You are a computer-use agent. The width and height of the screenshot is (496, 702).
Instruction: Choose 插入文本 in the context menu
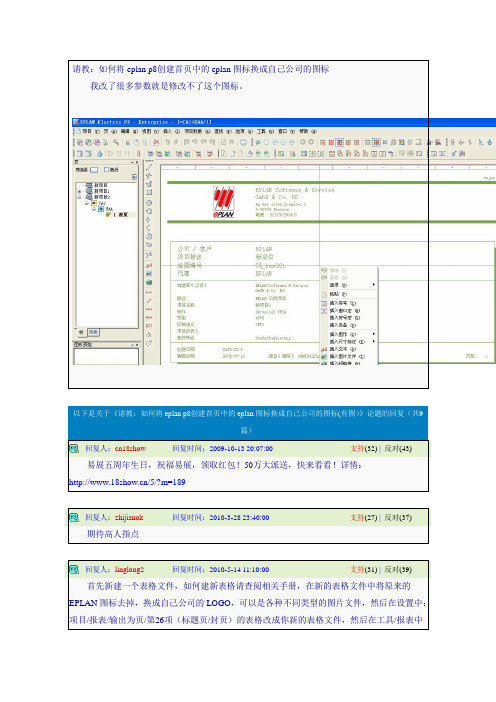342,349
